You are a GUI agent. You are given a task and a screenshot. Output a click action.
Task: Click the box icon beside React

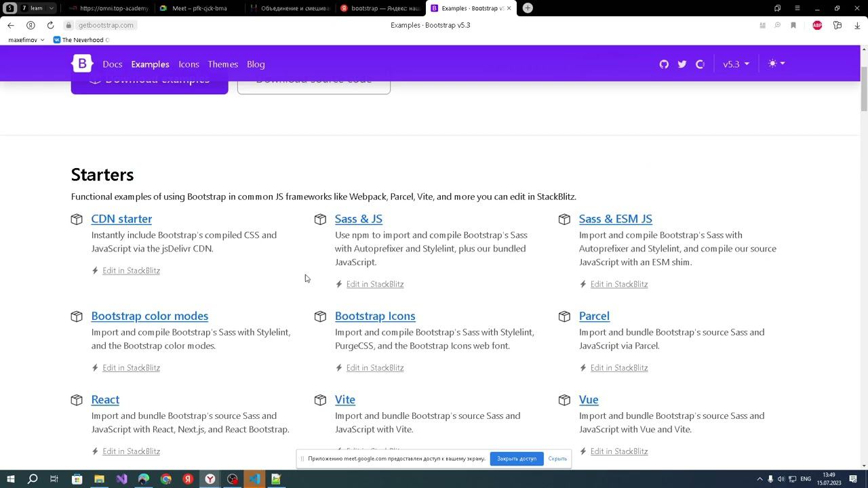coord(77,400)
